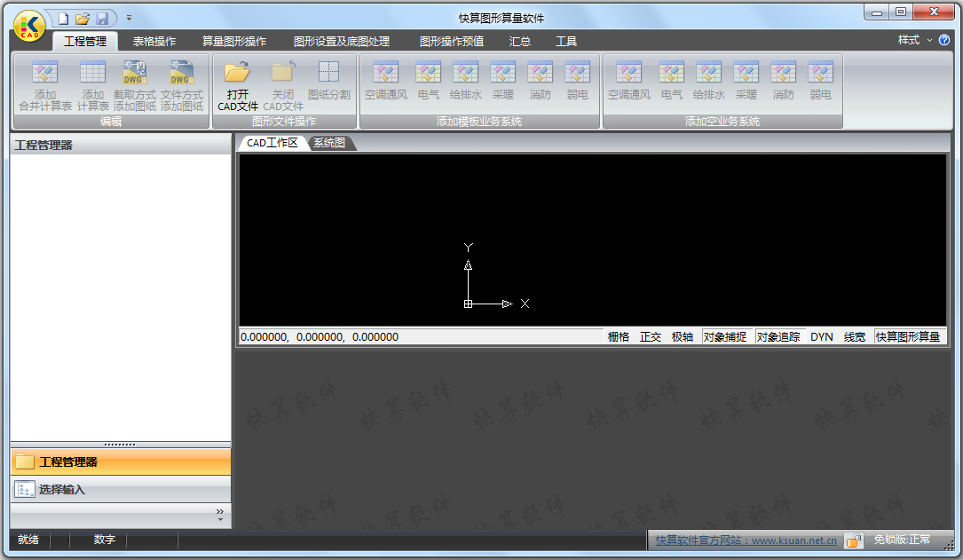Click the help question mark icon
Screen dimensions: 963x560
944,40
